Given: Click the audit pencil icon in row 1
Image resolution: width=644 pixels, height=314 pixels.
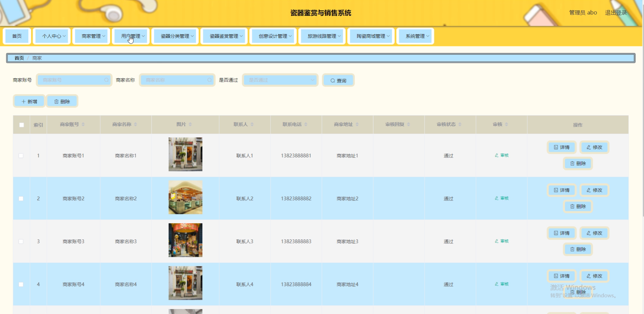Looking at the screenshot, I should (497, 155).
